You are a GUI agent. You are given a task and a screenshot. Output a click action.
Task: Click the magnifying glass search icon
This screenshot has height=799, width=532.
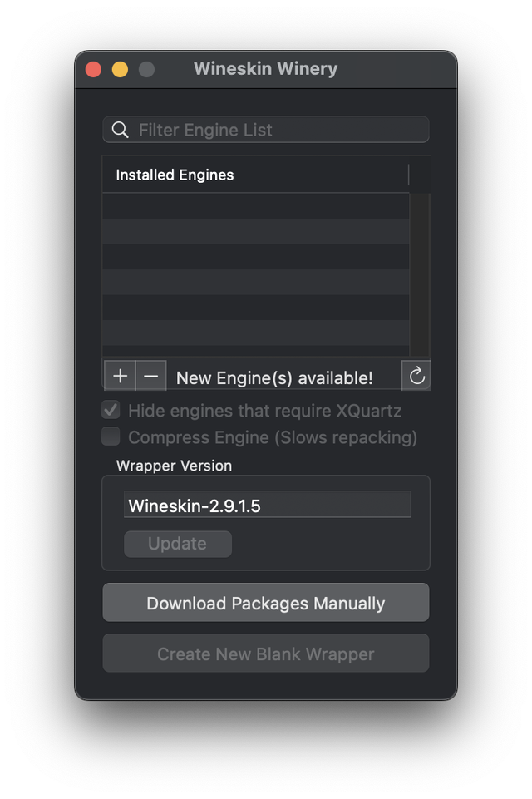121,130
